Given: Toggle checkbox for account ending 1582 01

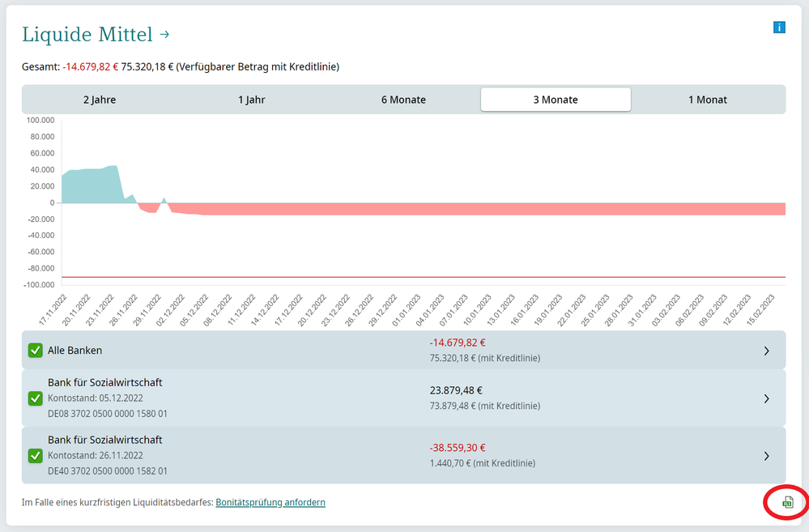Looking at the screenshot, I should click(x=35, y=456).
